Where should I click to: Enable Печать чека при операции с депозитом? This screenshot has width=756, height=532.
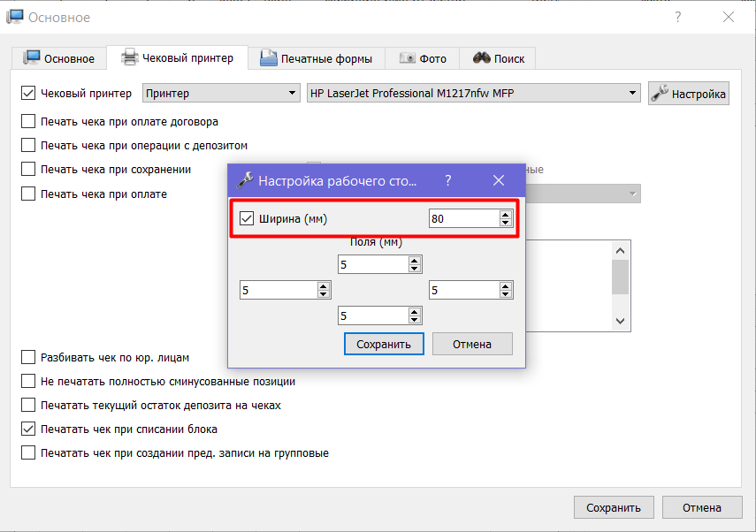[28, 145]
